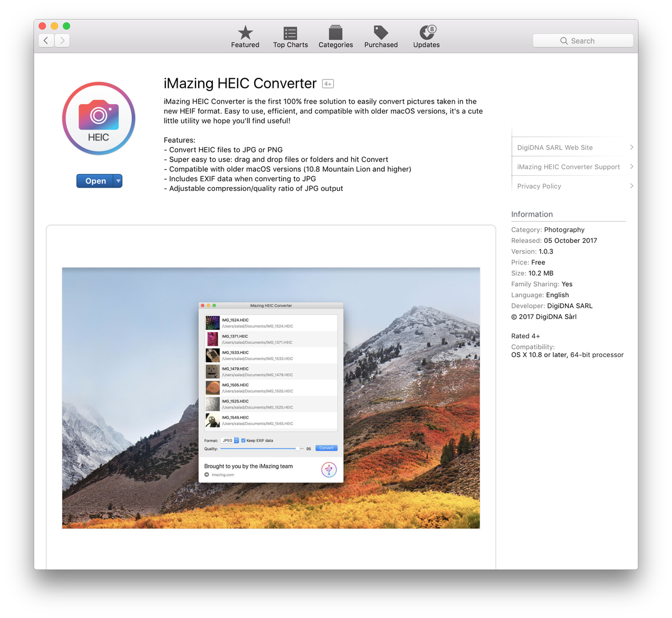Click the chevron beside iMazing HEIC Converter Support
The width and height of the screenshot is (672, 618).
pyautogui.click(x=632, y=167)
